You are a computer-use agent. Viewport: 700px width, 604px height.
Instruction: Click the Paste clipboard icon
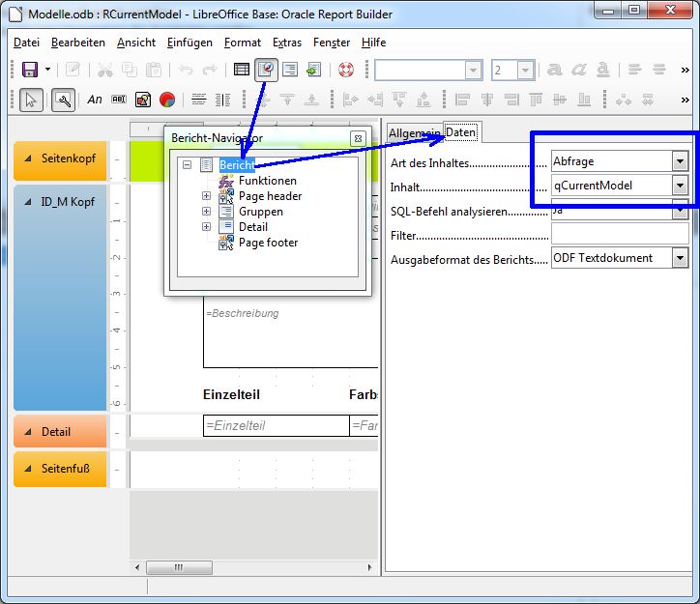[x=154, y=70]
